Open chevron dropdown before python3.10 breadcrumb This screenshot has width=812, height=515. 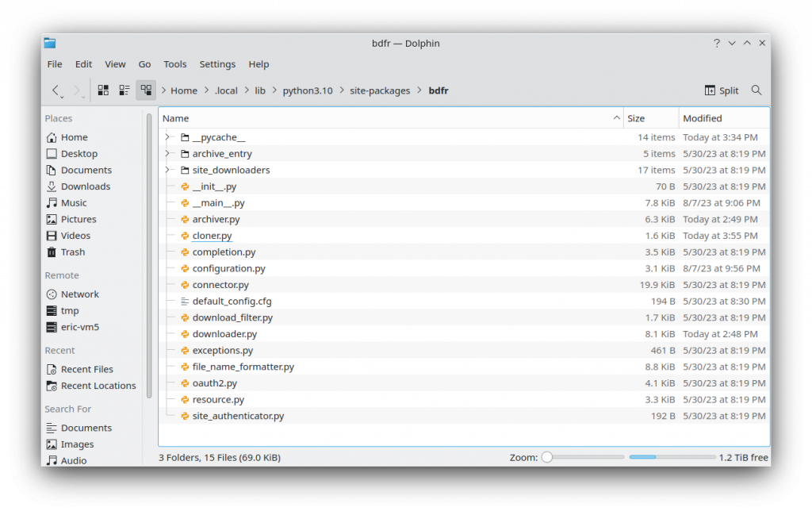point(274,90)
